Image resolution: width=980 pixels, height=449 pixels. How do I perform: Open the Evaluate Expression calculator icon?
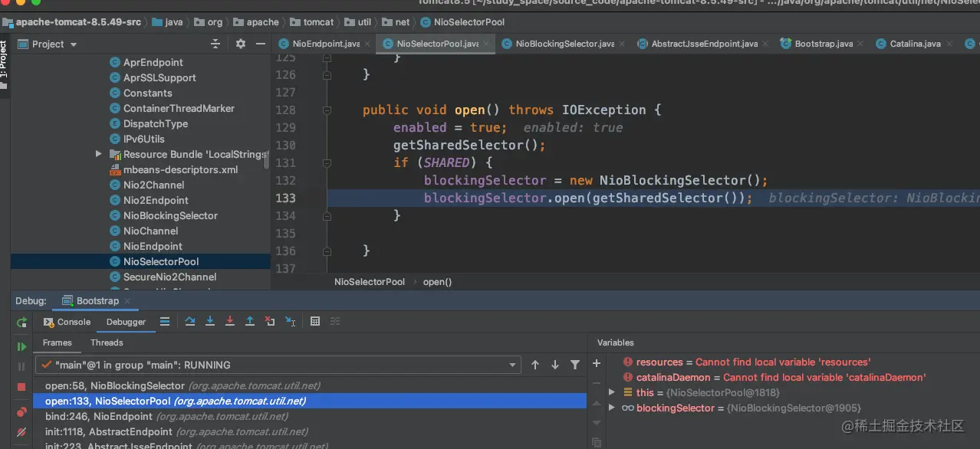tap(315, 322)
